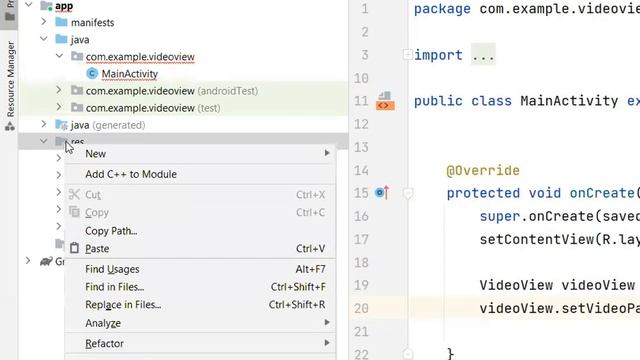The image size is (640, 360).
Task: Click the MainActivity class icon
Action: (x=92, y=73)
